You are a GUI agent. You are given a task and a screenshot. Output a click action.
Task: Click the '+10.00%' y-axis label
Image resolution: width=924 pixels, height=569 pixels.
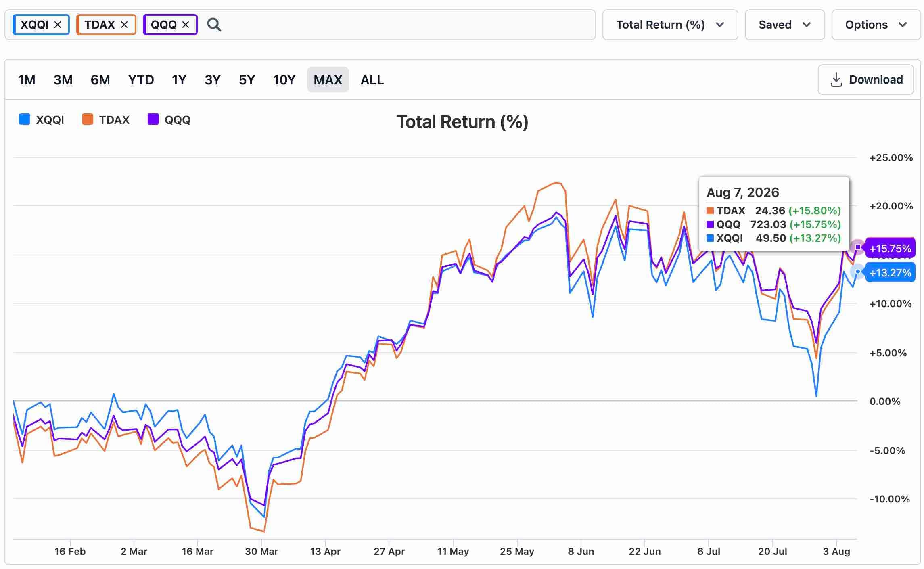(891, 303)
